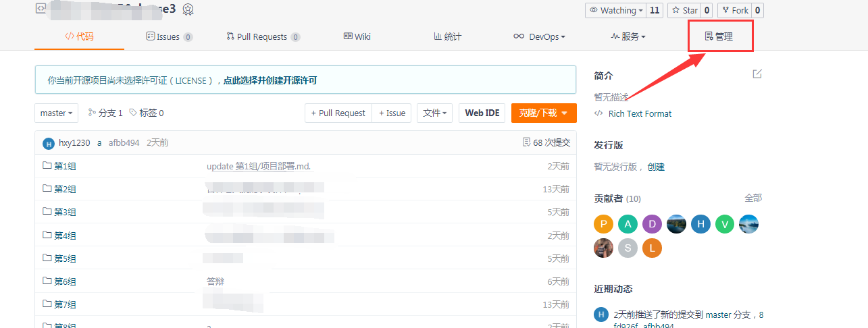This screenshot has height=328, width=868.
Task: Click the watcher count 11
Action: [654, 10]
